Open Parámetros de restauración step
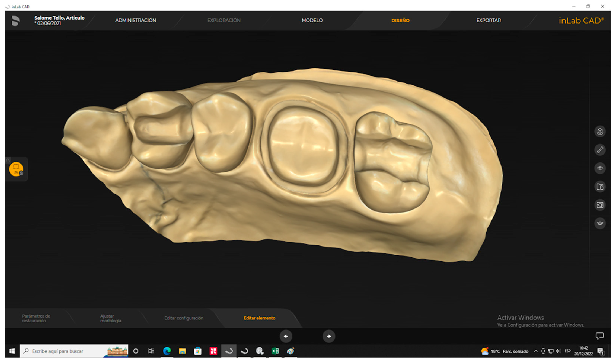Screen dimensions: 616x364 [36, 318]
